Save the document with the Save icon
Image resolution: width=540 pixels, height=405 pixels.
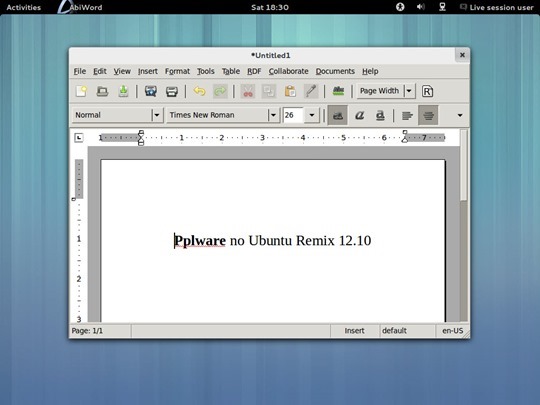click(x=123, y=91)
